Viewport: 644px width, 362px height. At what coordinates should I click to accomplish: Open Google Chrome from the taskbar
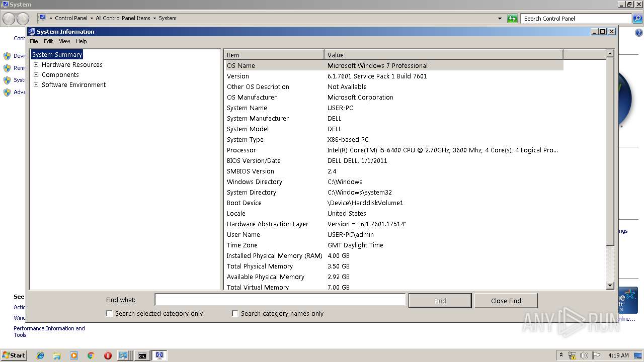tap(91, 355)
